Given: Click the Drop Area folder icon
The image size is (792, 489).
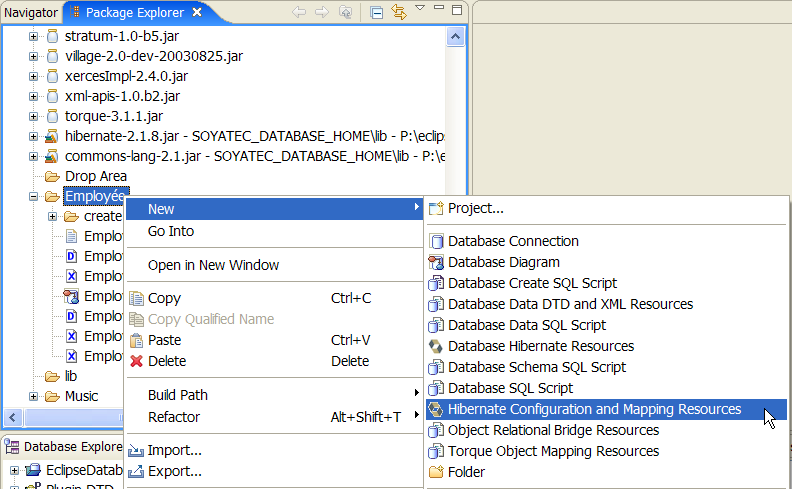Looking at the screenshot, I should click(x=53, y=176).
